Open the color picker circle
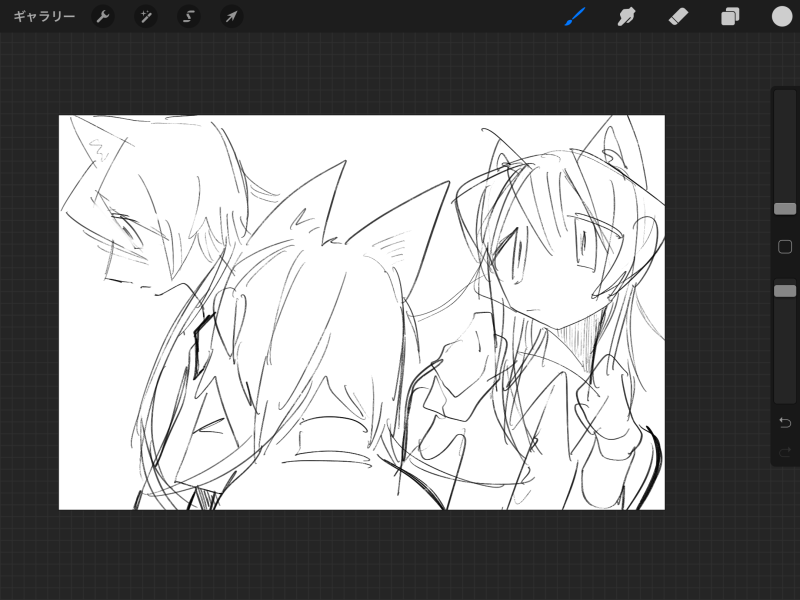 [782, 16]
